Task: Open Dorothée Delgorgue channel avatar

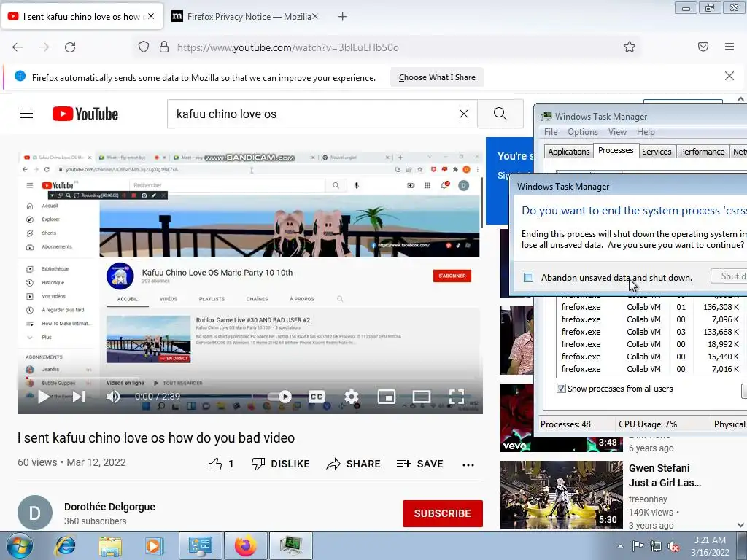Action: pos(35,513)
